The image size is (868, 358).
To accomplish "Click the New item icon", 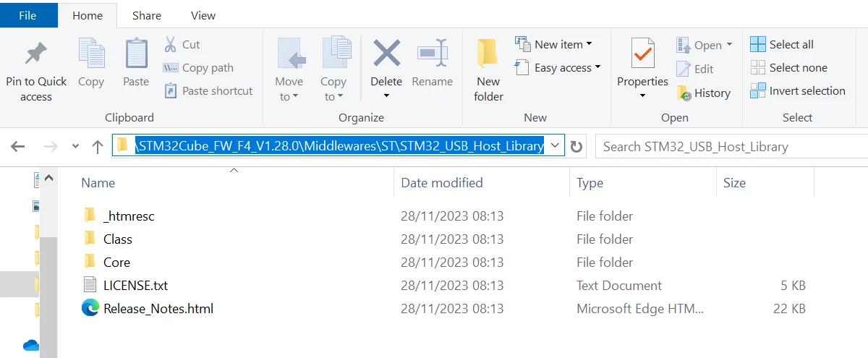I will pos(522,44).
